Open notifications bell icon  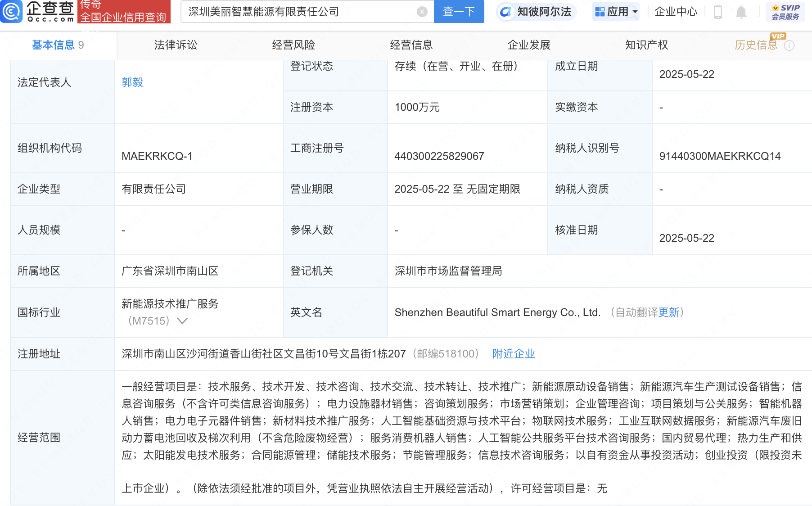741,12
